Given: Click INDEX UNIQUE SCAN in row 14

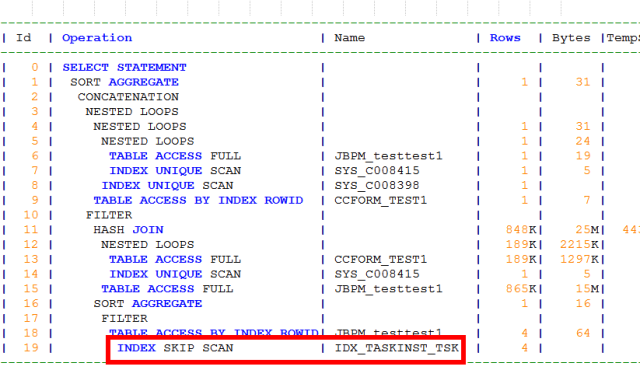Looking at the screenshot, I should coord(175,274).
